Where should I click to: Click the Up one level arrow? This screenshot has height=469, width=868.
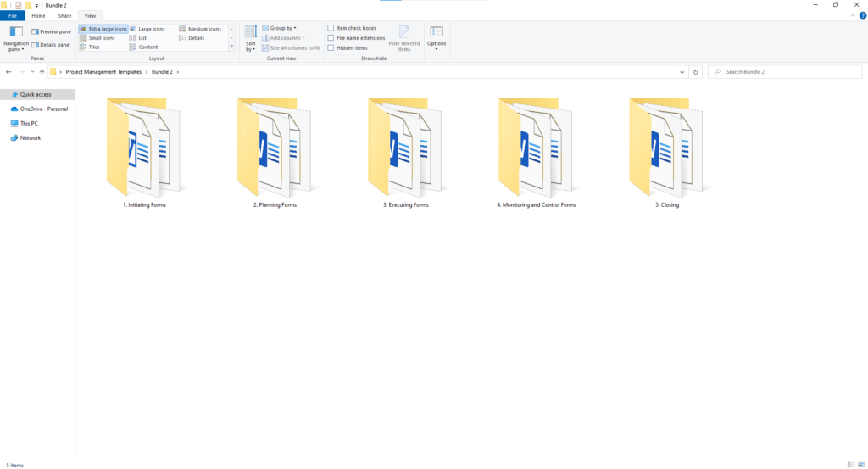pos(42,72)
